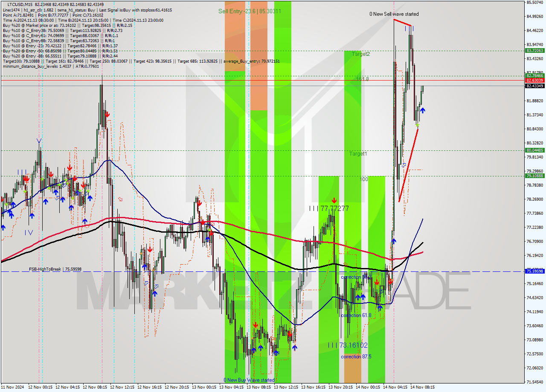Click the '12 Nov 16:15' time axis label
546x392 pixels.
tap(149, 387)
